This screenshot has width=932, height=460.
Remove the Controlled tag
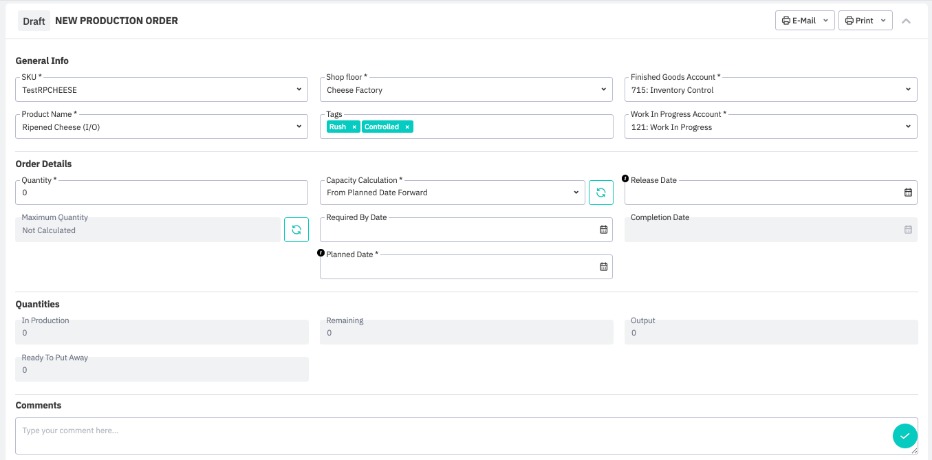(x=407, y=127)
